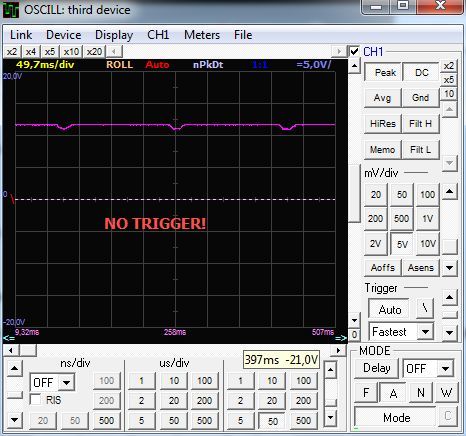This screenshot has width=466, height=436.
Task: Click the Memo button
Action: 382,150
